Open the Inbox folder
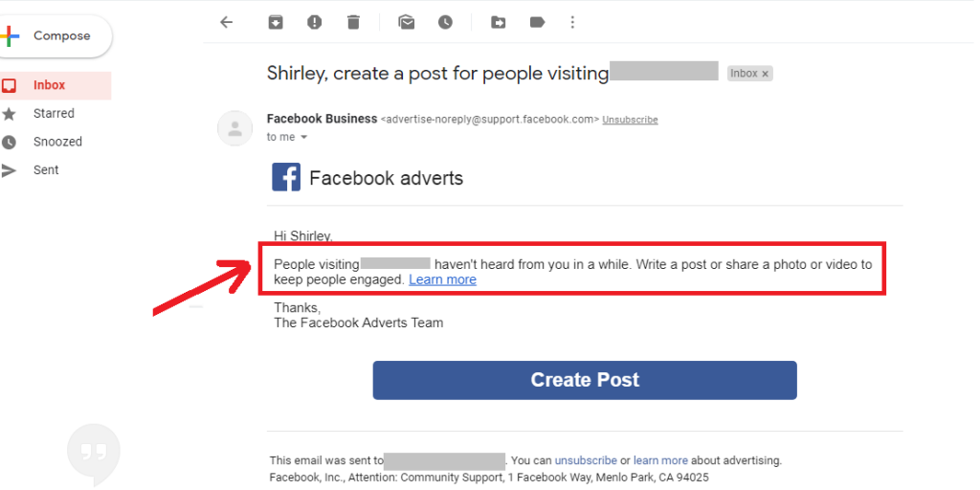The image size is (980, 490). click(x=50, y=85)
